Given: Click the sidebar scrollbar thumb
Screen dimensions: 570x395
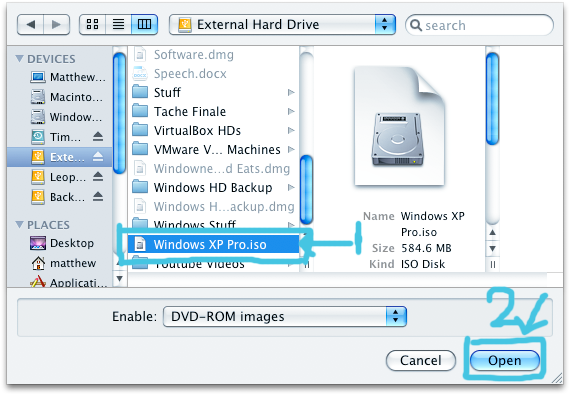Looking at the screenshot, I should pyautogui.click(x=119, y=113).
